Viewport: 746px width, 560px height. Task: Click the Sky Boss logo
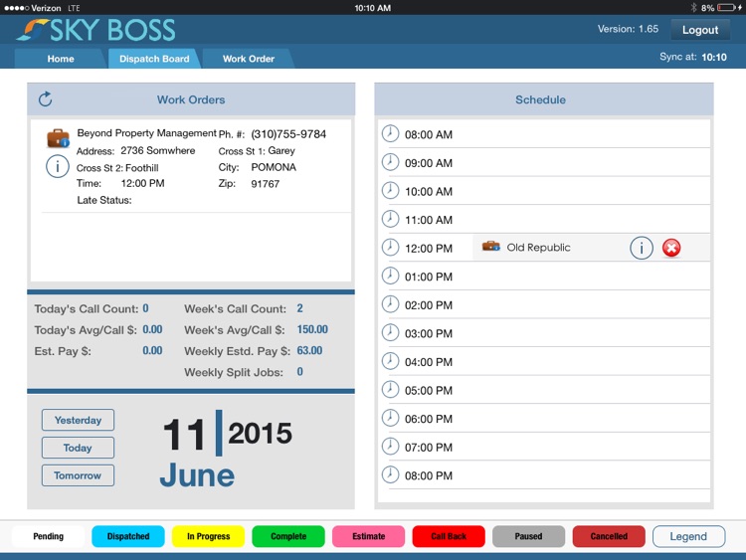(x=96, y=30)
